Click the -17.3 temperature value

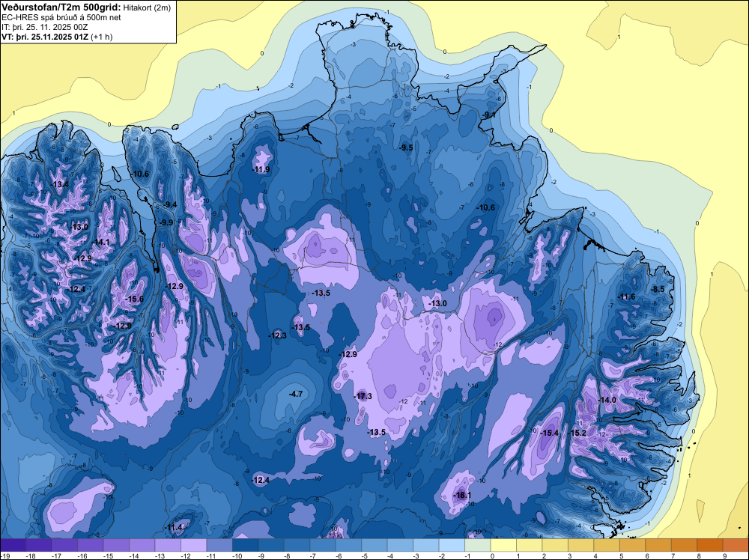(363, 396)
